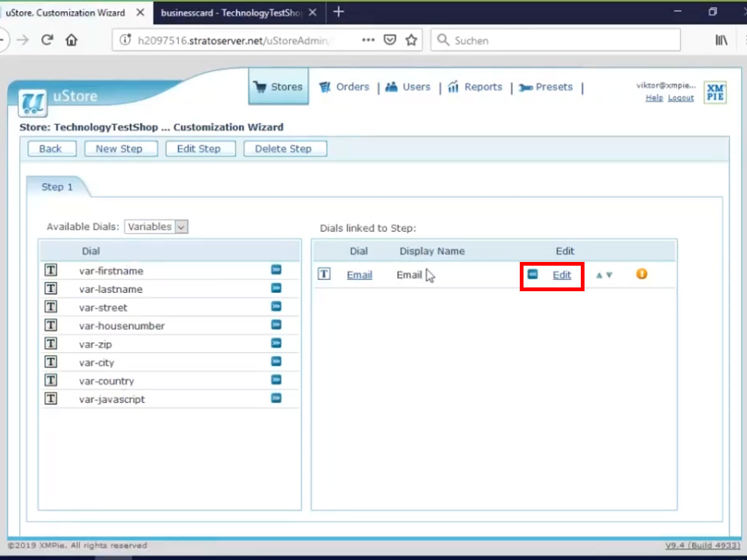Click the Display Name column header
The height and width of the screenshot is (560, 747).
[432, 251]
